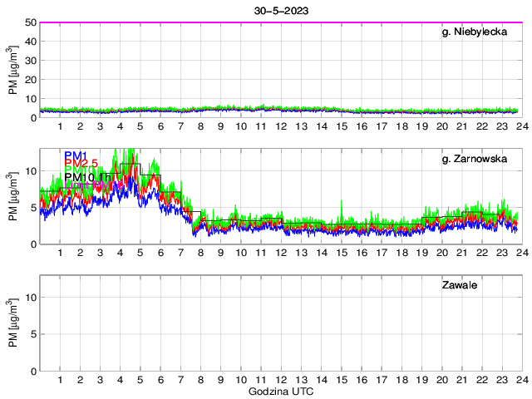Click the 50 tick on the top panel

pos(28,22)
